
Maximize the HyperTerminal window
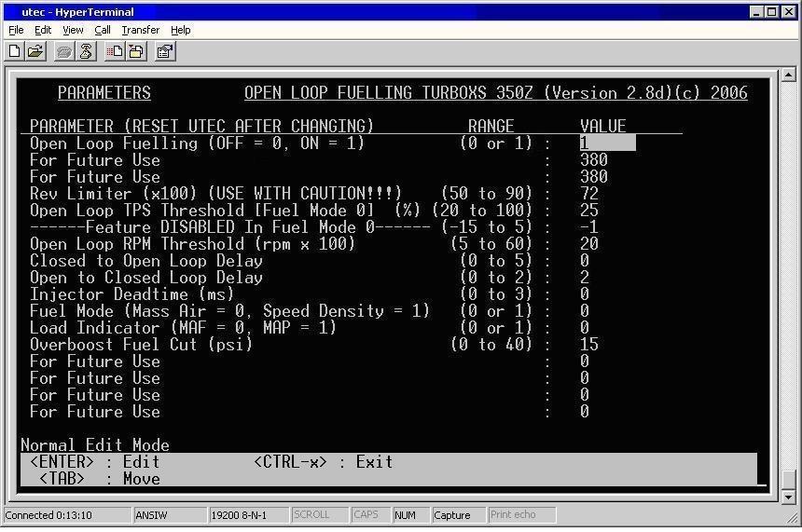(773, 12)
